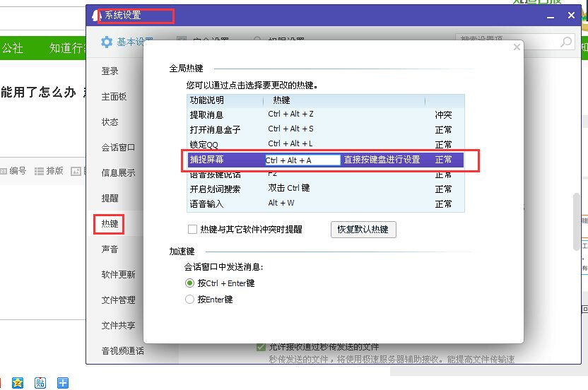The image size is (588, 390).
Task: Select the 锁定QQ hotkey row
Action: click(326, 144)
